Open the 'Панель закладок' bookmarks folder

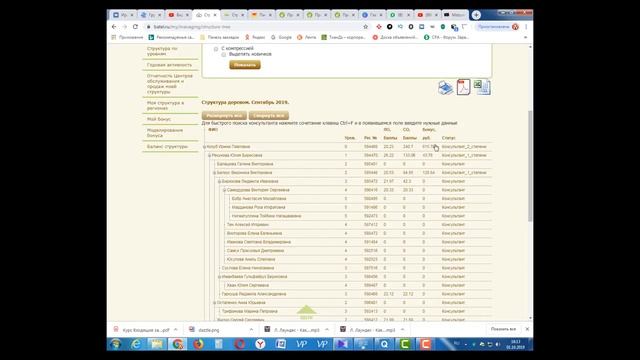(x=220, y=37)
